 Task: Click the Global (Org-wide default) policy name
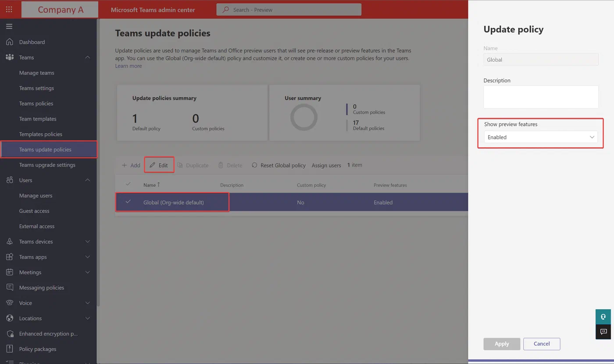coord(174,202)
